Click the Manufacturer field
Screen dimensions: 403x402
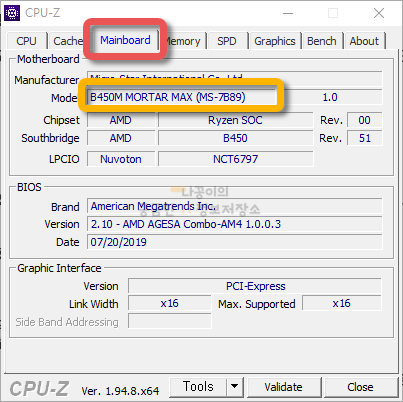235,79
